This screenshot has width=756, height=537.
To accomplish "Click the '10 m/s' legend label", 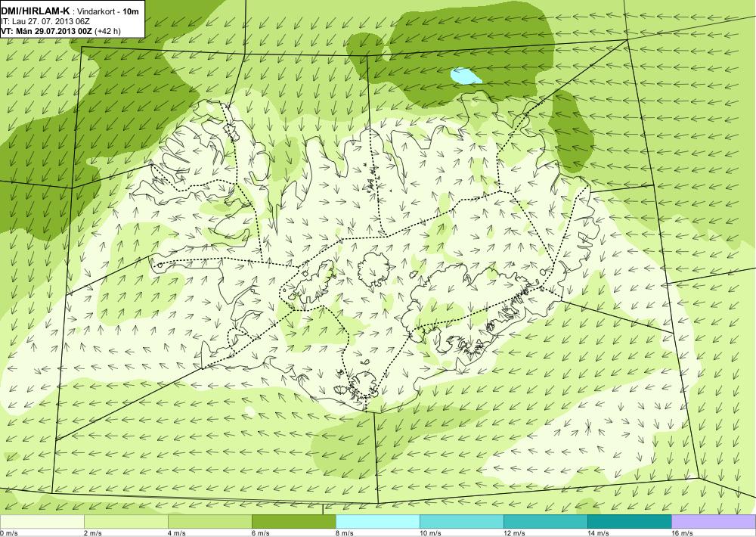I will click(x=431, y=533).
